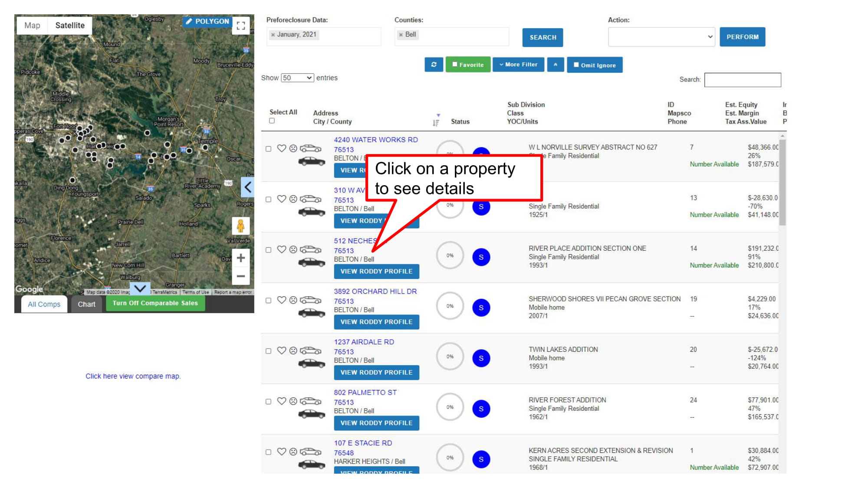The height and width of the screenshot is (488, 868).
Task: Click the Perform button
Action: (742, 37)
